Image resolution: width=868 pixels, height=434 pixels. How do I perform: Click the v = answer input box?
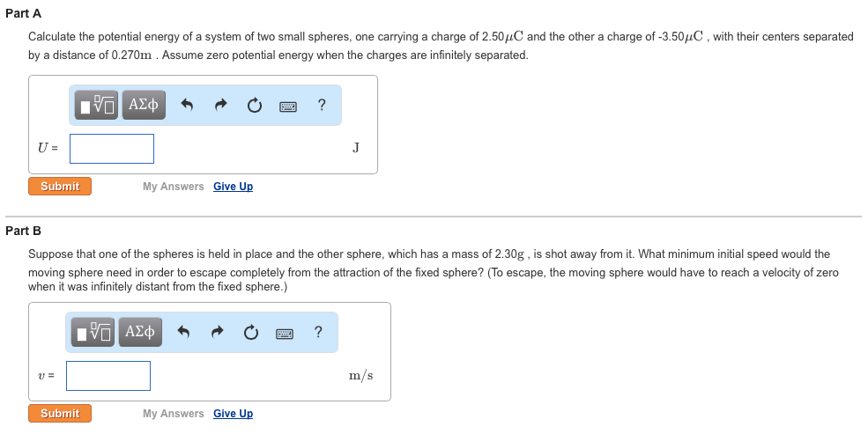(108, 376)
